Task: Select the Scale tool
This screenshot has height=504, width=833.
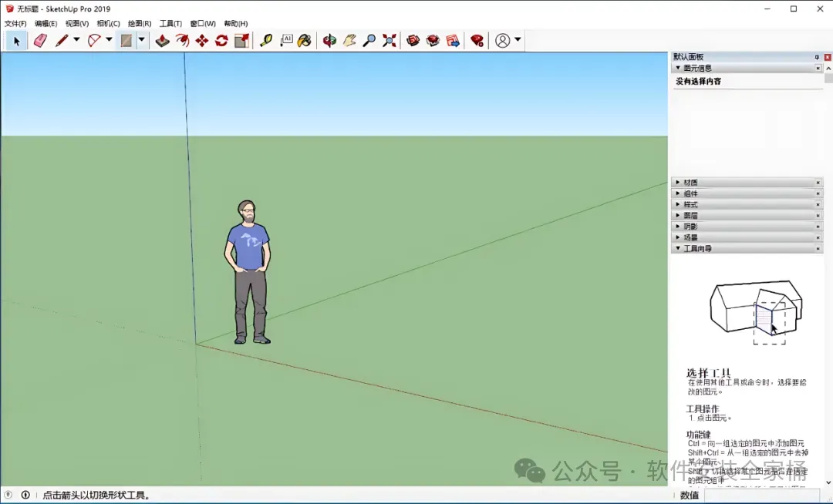Action: pos(241,41)
